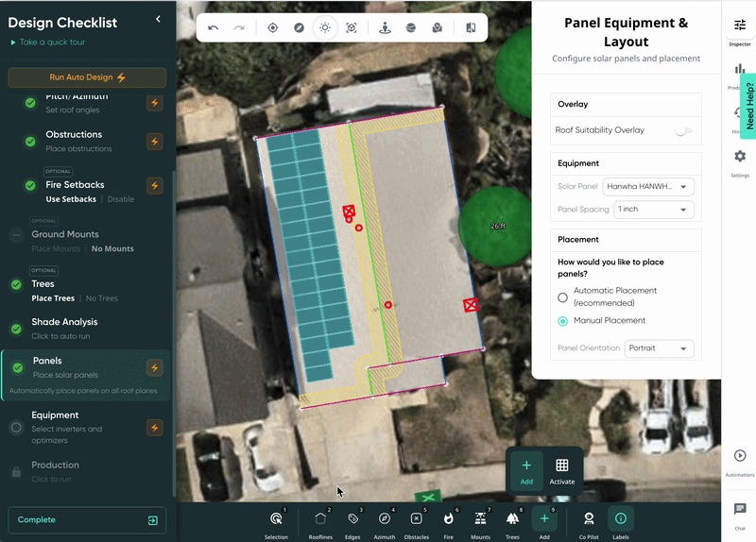Image resolution: width=756 pixels, height=542 pixels.
Task: Click the Run Auto Design button
Action: point(87,77)
